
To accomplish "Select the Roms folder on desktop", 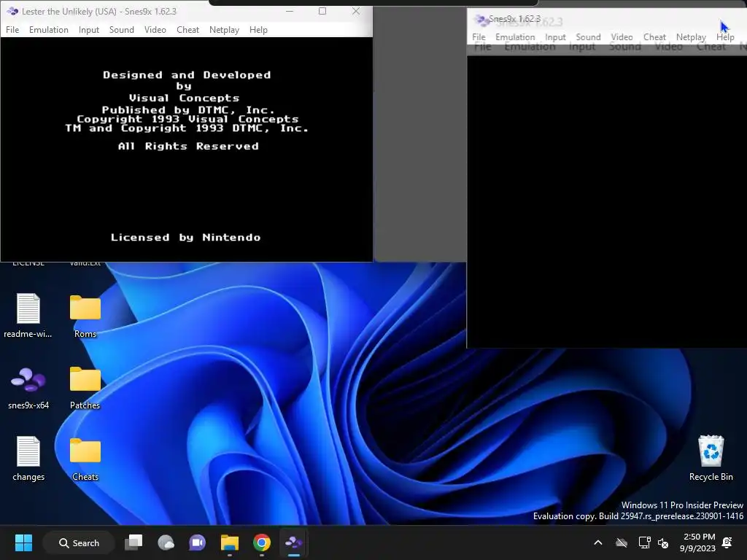I will 85,315.
